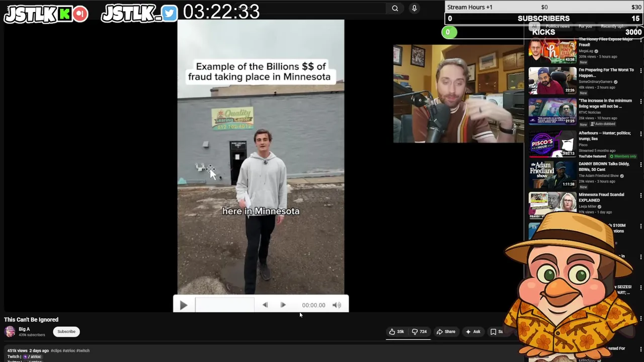Open Minnesota Fraud Scandal EXPLAINED thumbnail
This screenshot has height=362, width=644.
[552, 205]
